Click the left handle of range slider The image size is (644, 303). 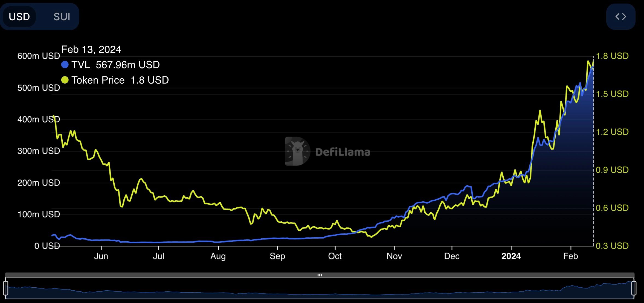pyautogui.click(x=5, y=288)
